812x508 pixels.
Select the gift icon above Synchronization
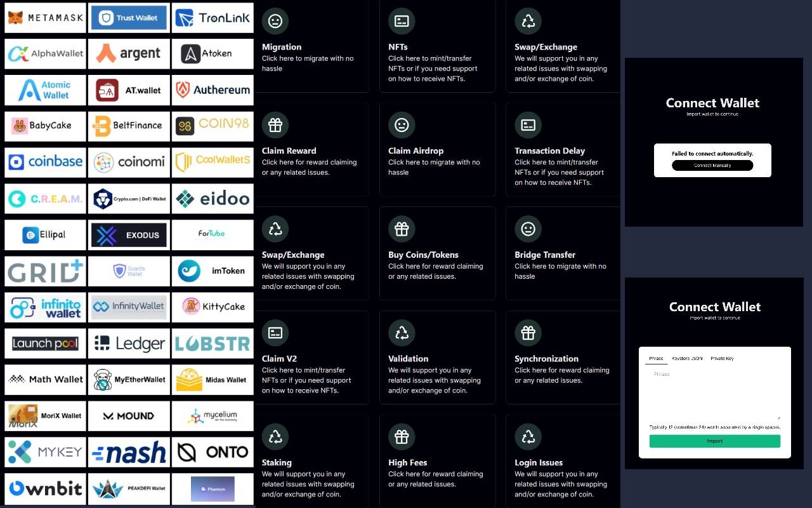coord(528,333)
